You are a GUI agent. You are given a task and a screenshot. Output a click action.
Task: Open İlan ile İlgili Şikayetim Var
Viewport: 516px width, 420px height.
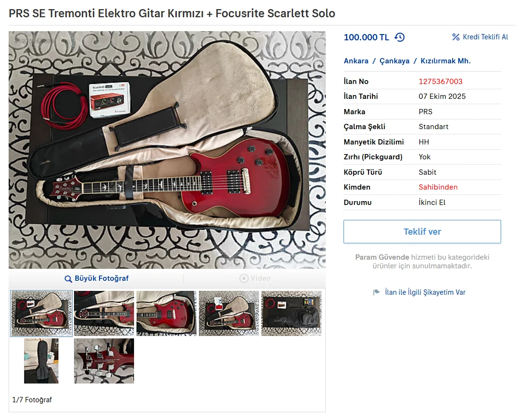(x=425, y=292)
